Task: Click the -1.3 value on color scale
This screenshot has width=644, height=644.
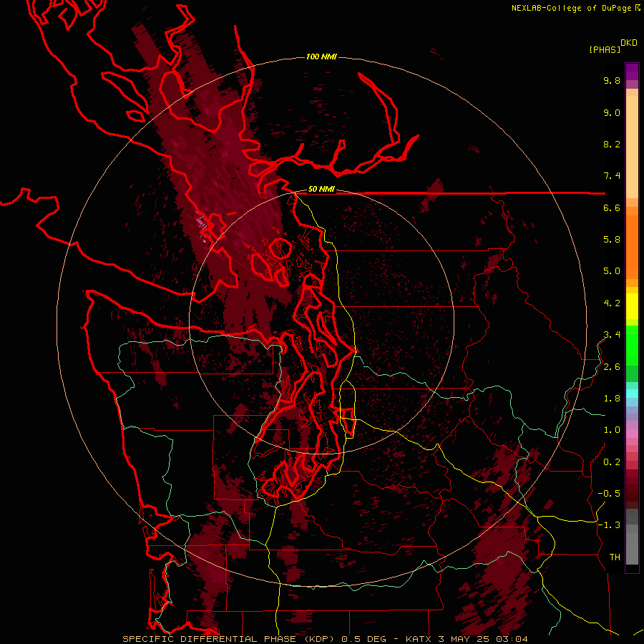Action: (609, 525)
